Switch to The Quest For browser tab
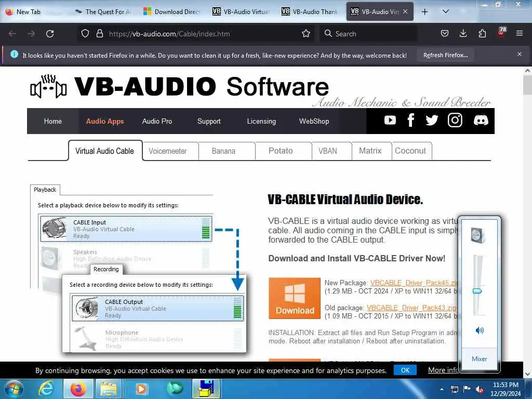This screenshot has height=399, width=532. [103, 11]
